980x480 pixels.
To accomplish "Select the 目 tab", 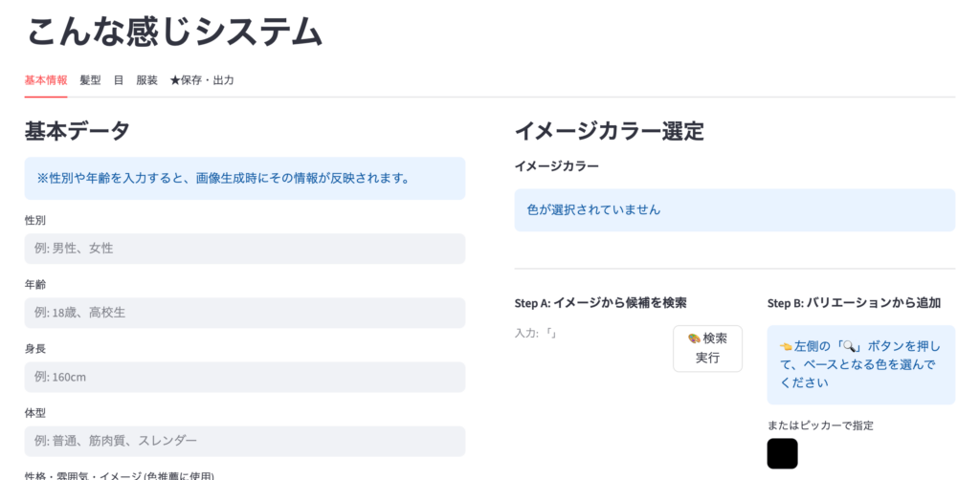I will point(119,80).
